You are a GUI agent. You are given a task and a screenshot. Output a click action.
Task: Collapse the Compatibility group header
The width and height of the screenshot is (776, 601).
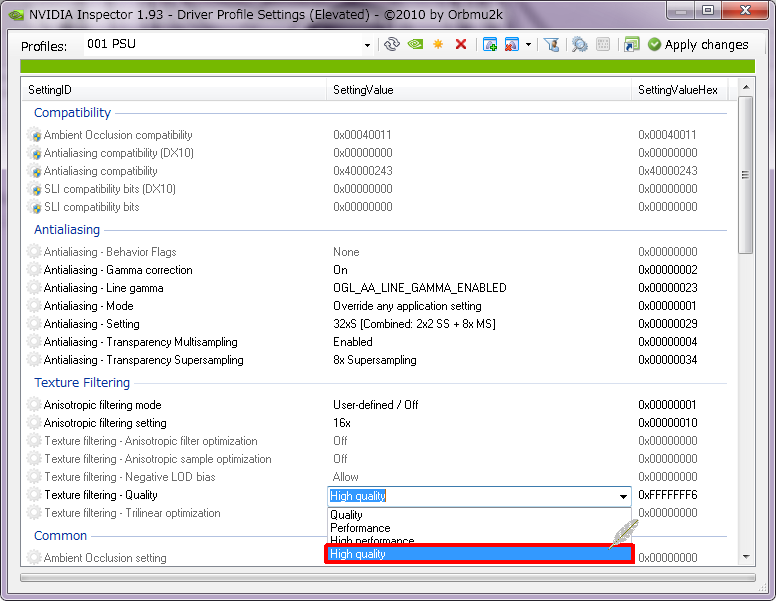(x=72, y=112)
